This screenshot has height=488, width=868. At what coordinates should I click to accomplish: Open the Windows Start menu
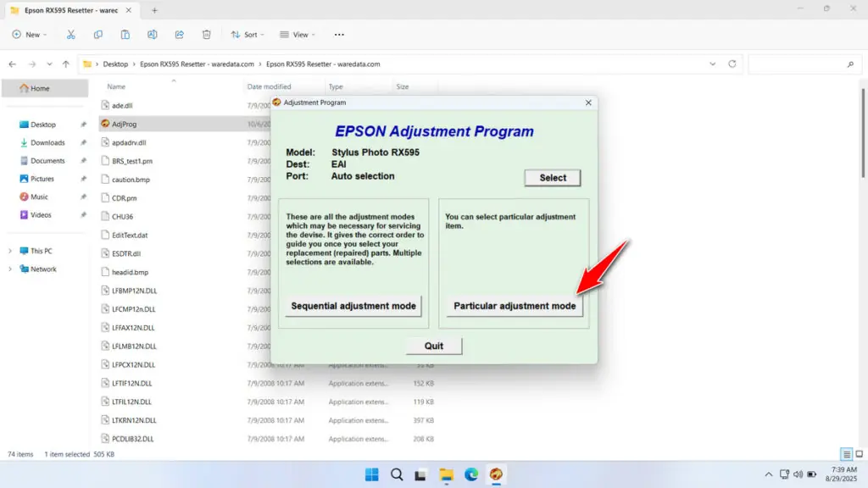tap(372, 474)
